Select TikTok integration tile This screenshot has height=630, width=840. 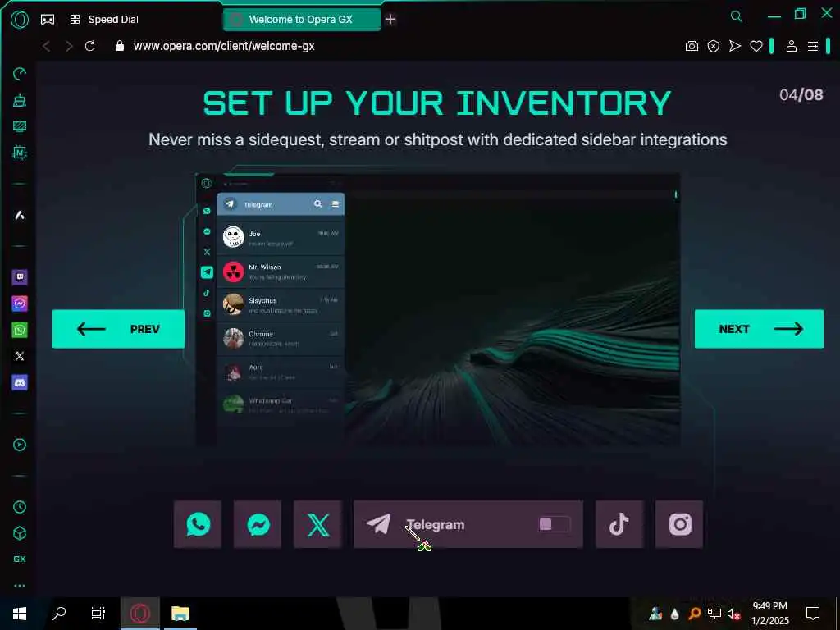(619, 524)
